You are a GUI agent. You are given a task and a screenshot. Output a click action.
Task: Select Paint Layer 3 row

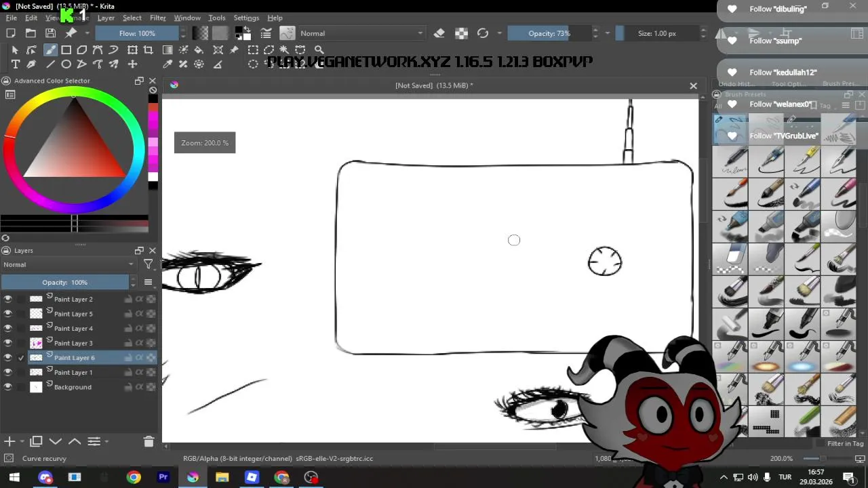tap(79, 343)
